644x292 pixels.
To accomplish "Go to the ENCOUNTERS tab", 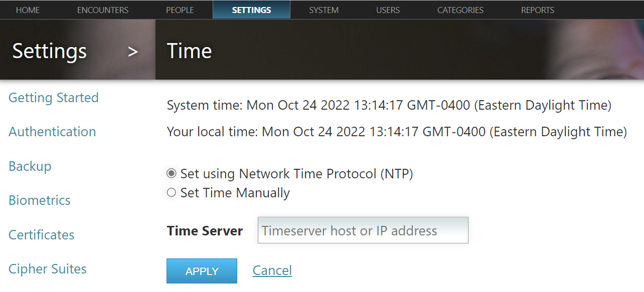I will pos(103,10).
